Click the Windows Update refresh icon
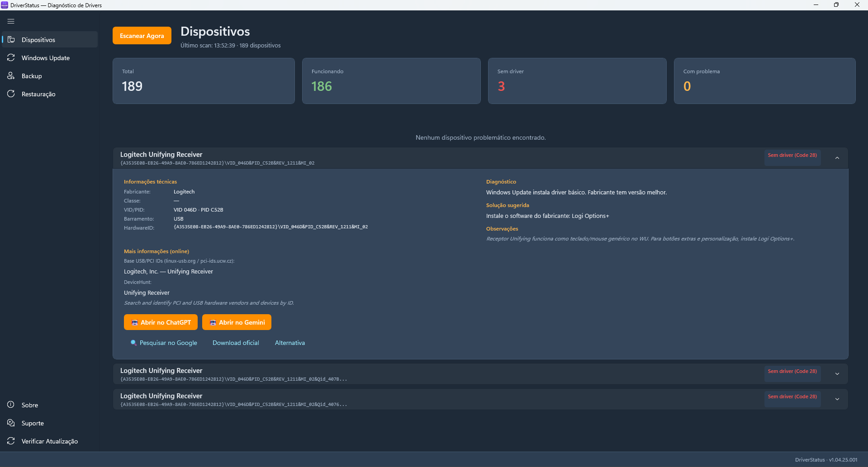Screen dimensions: 868x467 click(x=11, y=58)
